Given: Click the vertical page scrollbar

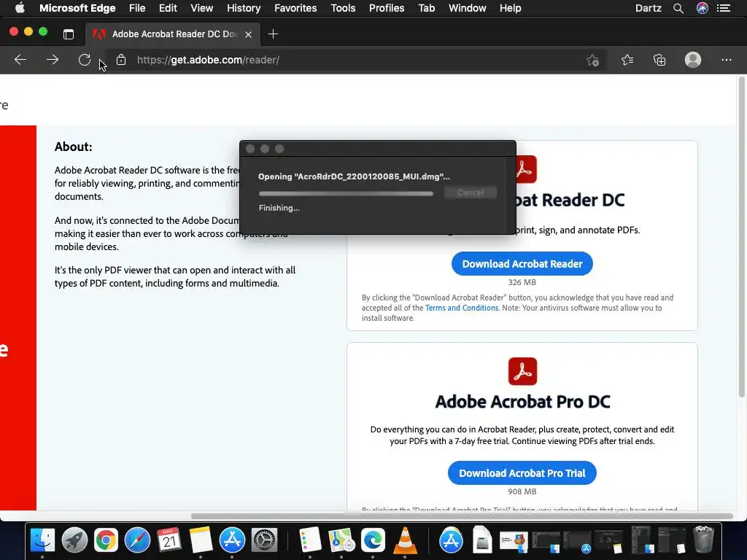Looking at the screenshot, I should click(x=741, y=237).
